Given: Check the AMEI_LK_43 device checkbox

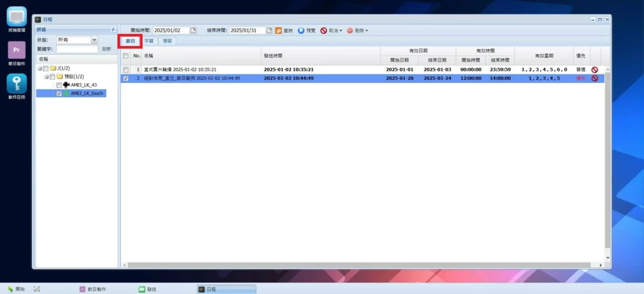Looking at the screenshot, I should pyautogui.click(x=59, y=85).
